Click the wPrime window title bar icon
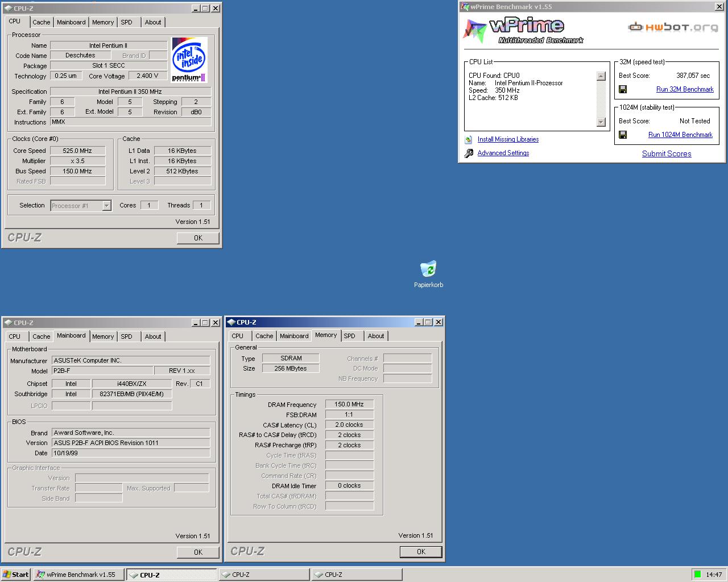 (465, 7)
